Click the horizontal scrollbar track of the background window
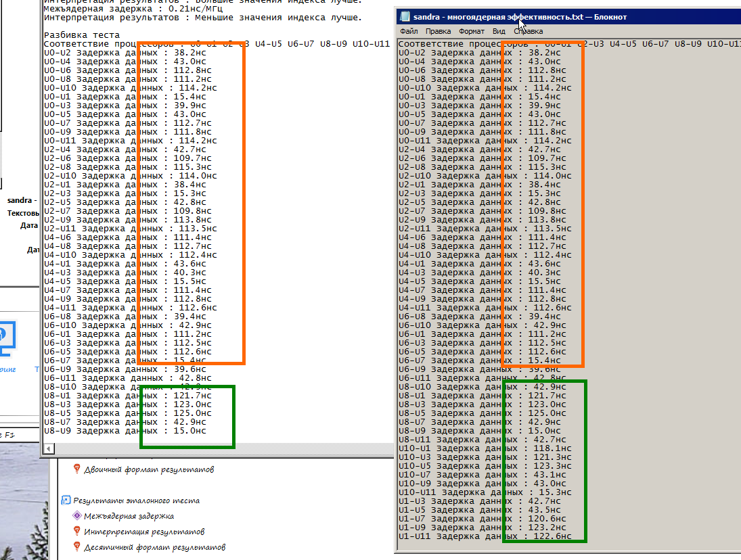Viewport: 741px width, 560px height. click(x=224, y=448)
